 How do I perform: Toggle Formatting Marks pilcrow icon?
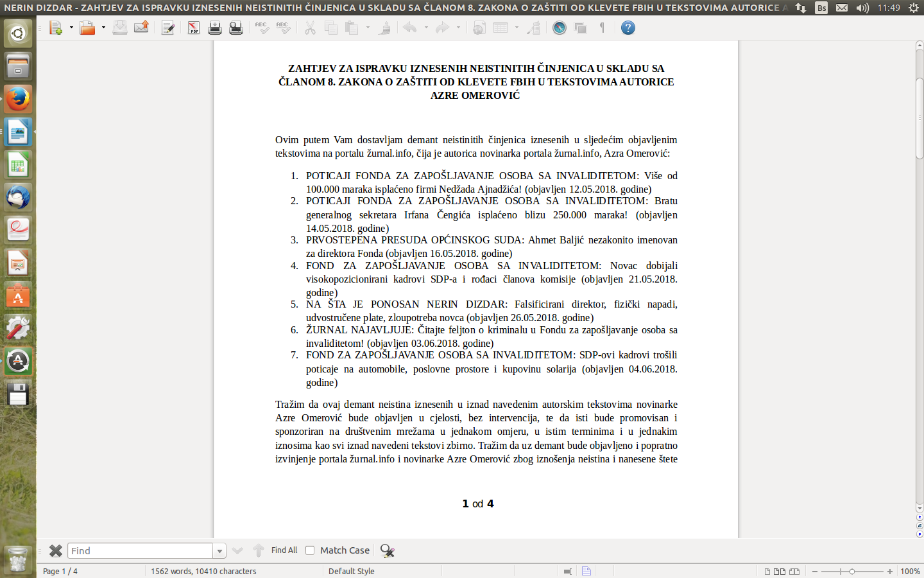pos(602,28)
